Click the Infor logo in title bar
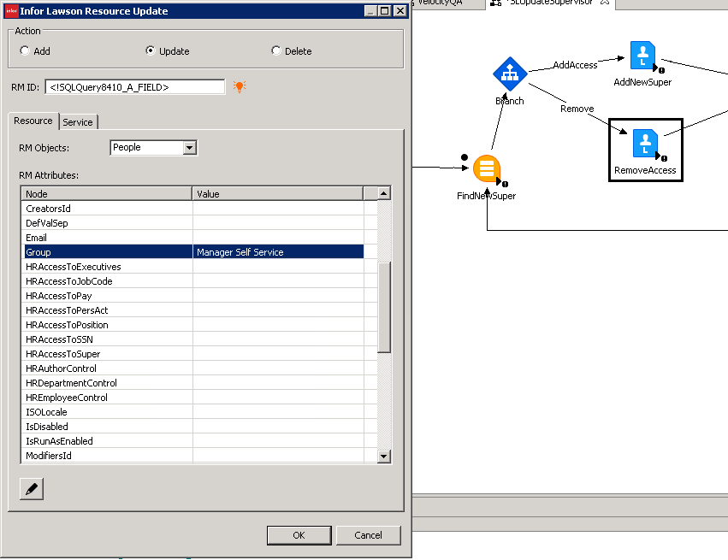Viewport: 728px width, 560px height. (12, 10)
